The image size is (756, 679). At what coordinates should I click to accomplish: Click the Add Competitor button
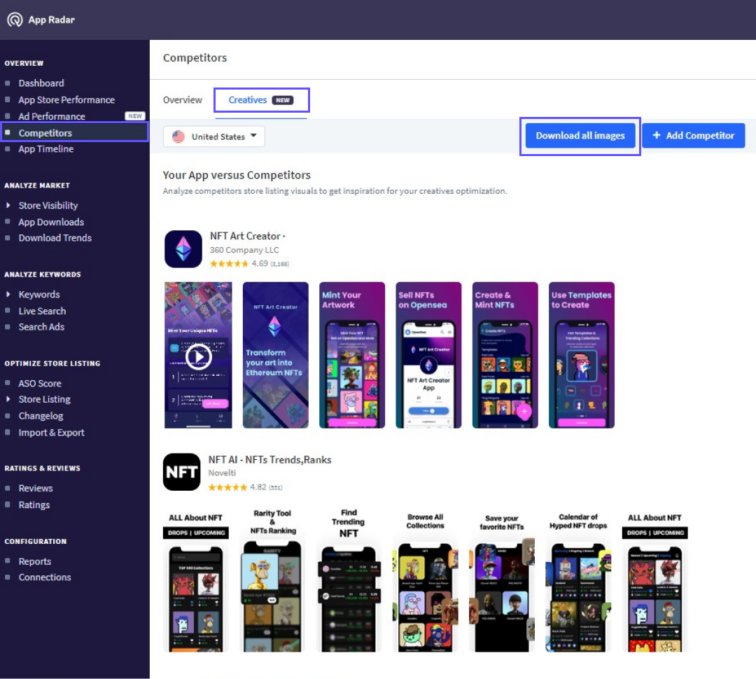point(693,136)
